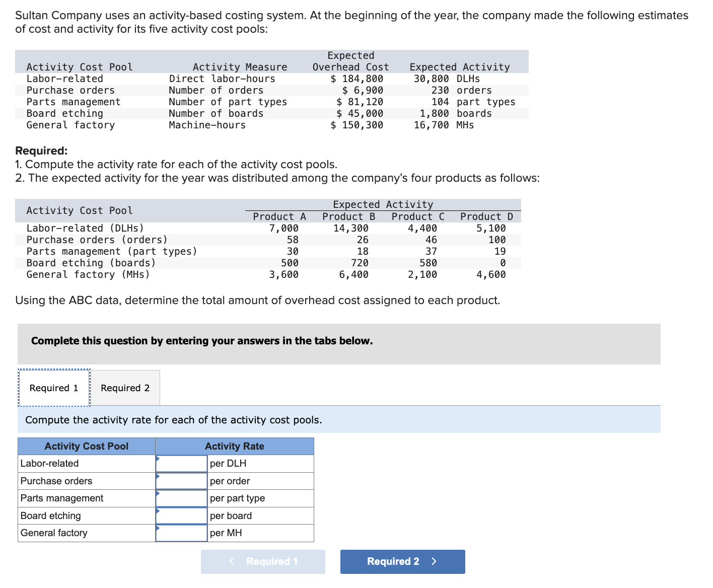This screenshot has width=713, height=588.
Task: Select the 30,800 DLHs expected activity
Action: pos(447,79)
